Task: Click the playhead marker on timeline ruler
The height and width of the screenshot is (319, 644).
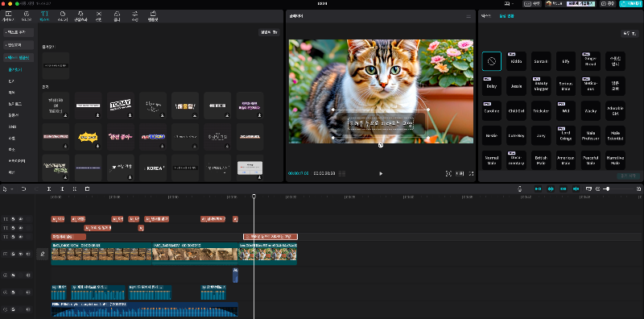Action: (254, 197)
